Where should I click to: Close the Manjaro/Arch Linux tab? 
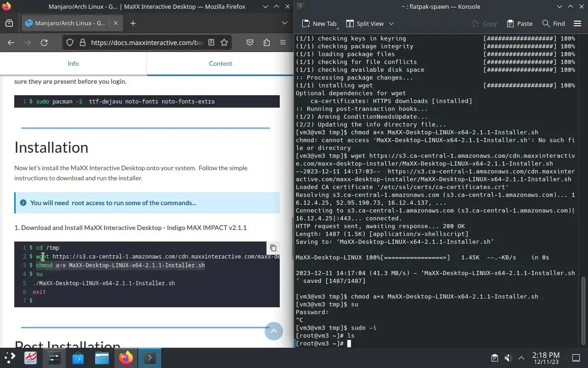tap(116, 23)
